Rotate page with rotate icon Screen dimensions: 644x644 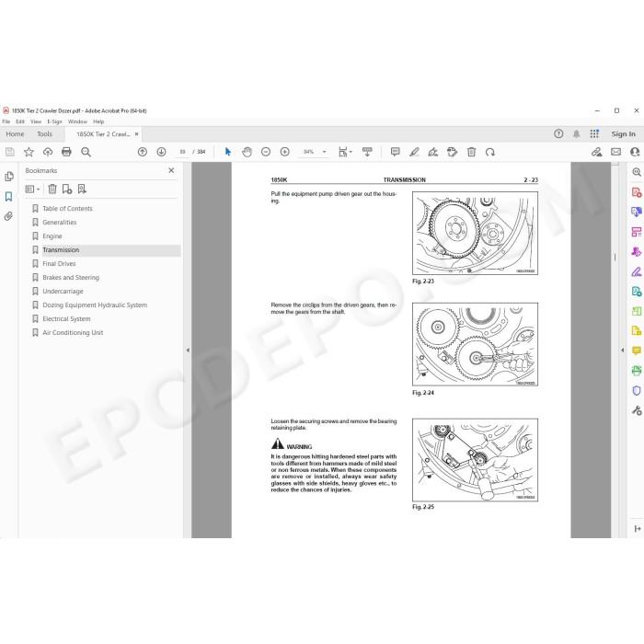490,152
